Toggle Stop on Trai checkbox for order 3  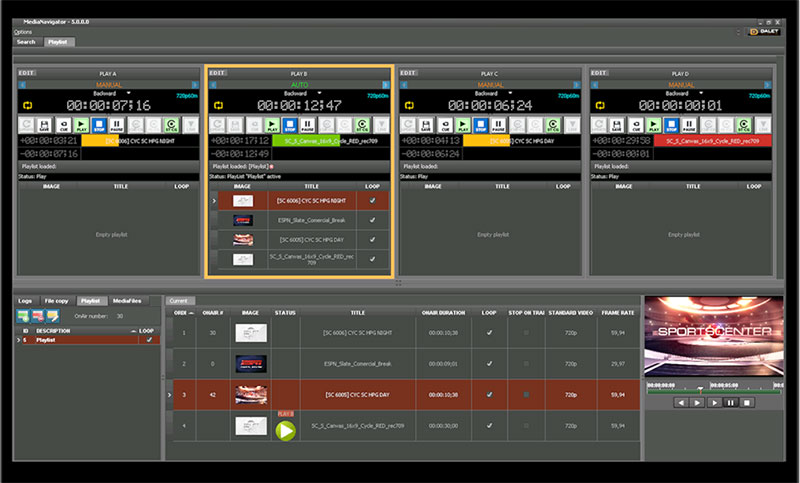526,394
